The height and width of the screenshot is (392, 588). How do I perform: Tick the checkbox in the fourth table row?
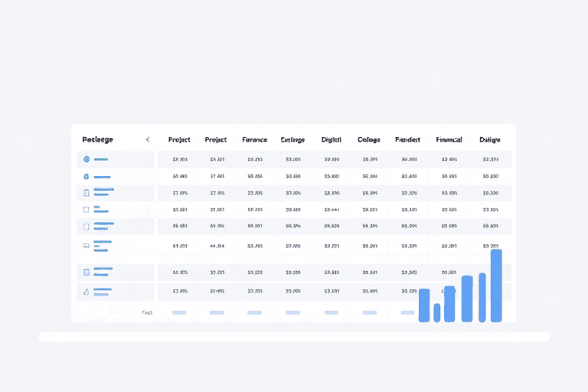tap(87, 209)
